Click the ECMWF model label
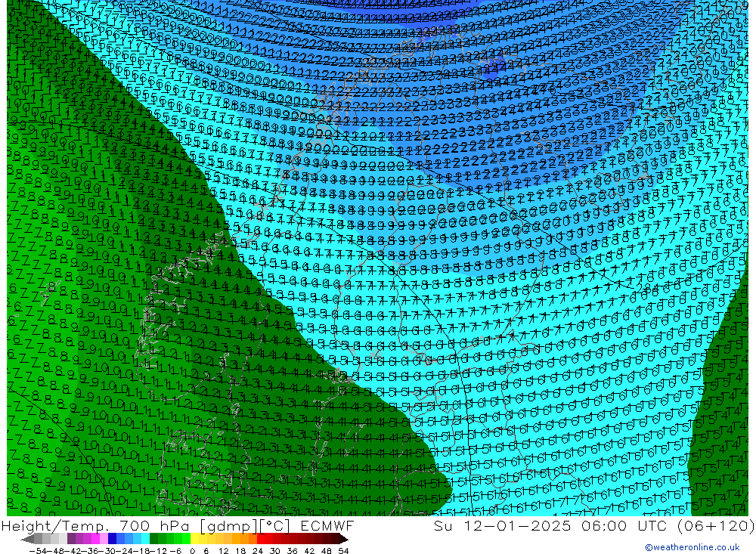Viewport: 756px width, 554px height. point(327,525)
